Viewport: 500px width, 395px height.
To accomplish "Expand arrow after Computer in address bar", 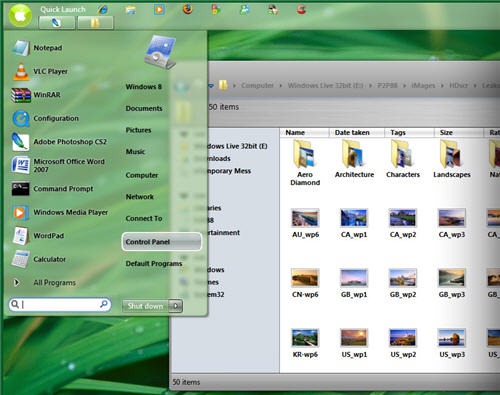I will tap(281, 86).
